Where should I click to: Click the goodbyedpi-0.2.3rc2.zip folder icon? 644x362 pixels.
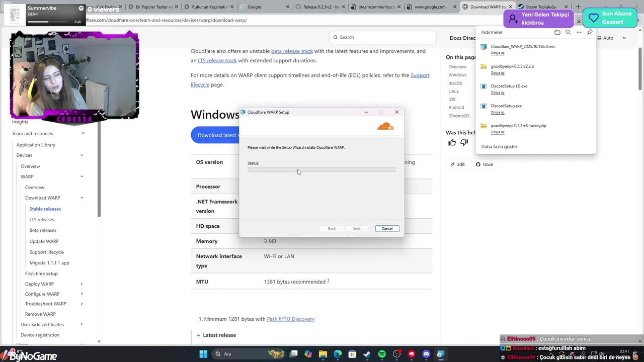[484, 66]
